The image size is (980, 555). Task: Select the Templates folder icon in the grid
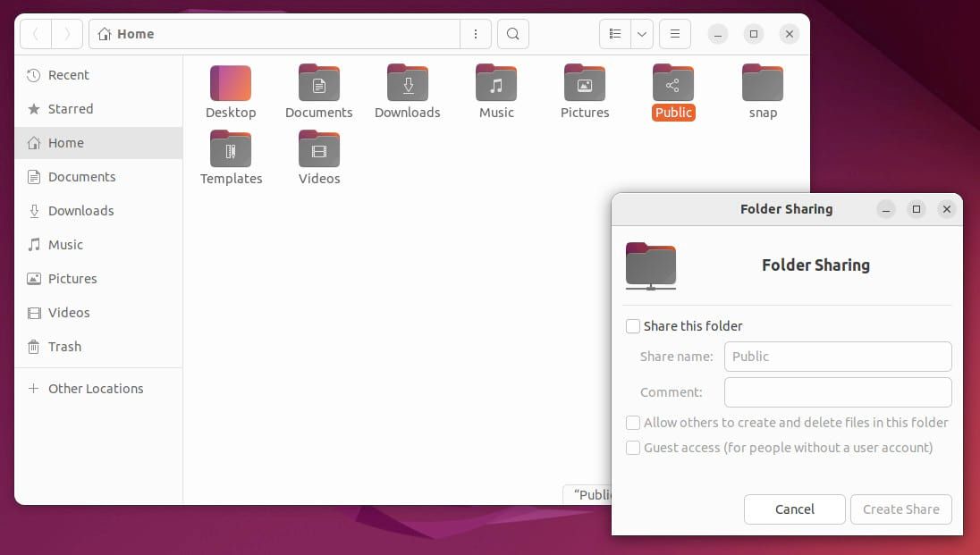(x=231, y=150)
